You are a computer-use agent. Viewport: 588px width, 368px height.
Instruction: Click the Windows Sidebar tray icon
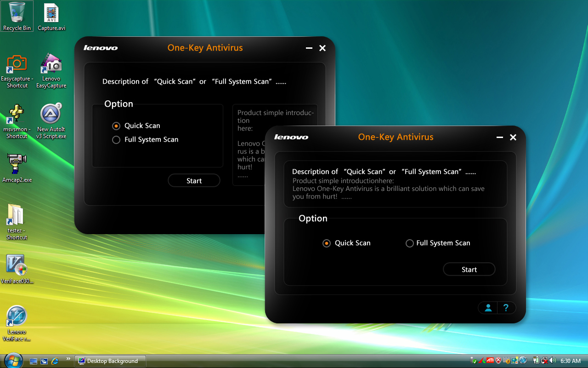point(515,361)
